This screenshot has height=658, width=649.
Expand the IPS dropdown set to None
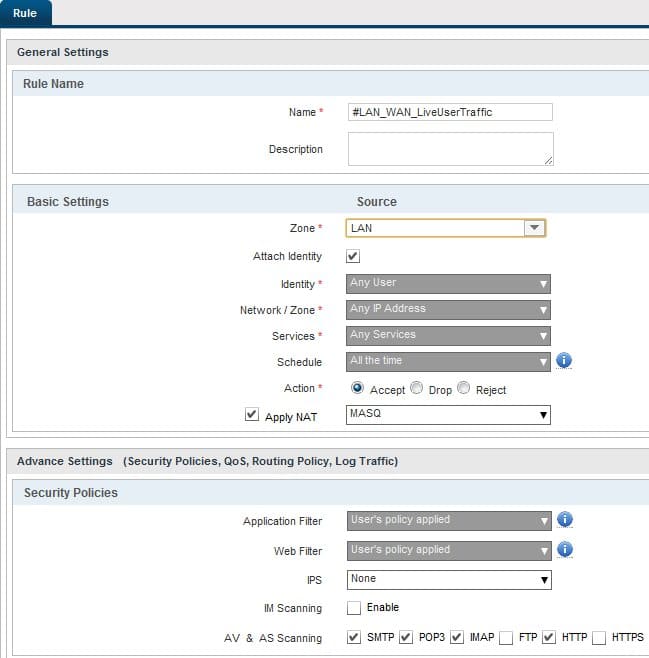(449, 579)
